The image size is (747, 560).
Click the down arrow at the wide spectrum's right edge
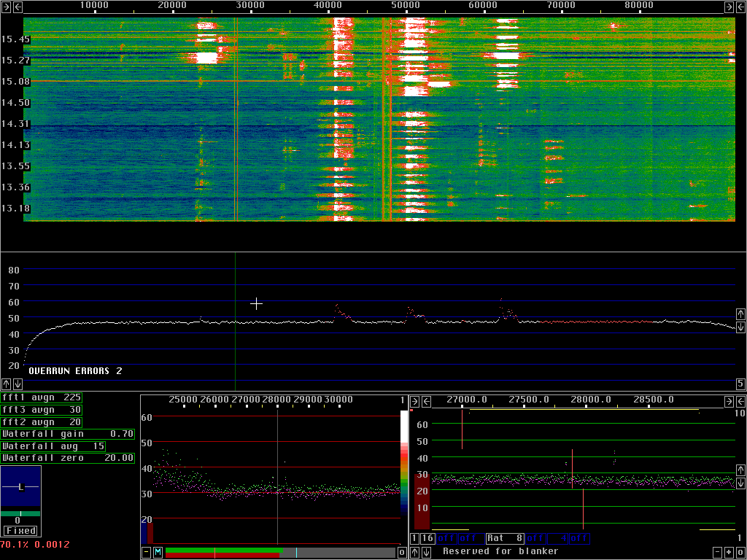(740, 327)
